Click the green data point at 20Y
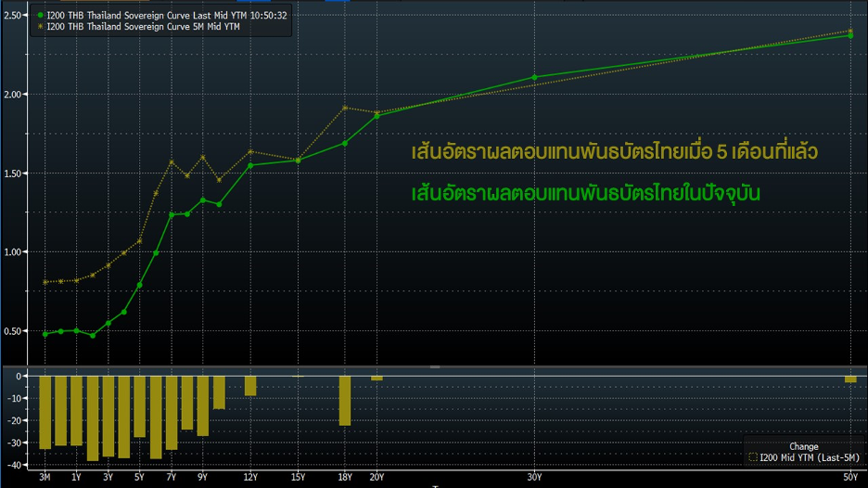Image resolution: width=868 pixels, height=488 pixels. click(377, 116)
